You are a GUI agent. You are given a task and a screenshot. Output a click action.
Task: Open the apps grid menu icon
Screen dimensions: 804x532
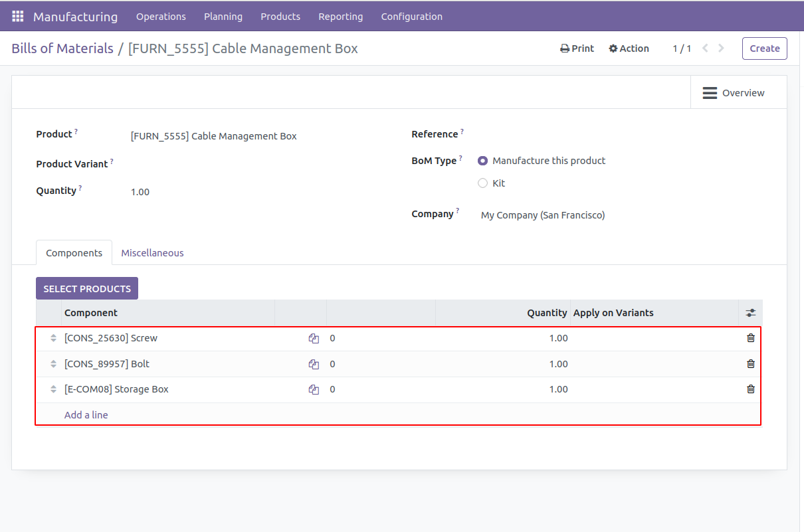18,16
